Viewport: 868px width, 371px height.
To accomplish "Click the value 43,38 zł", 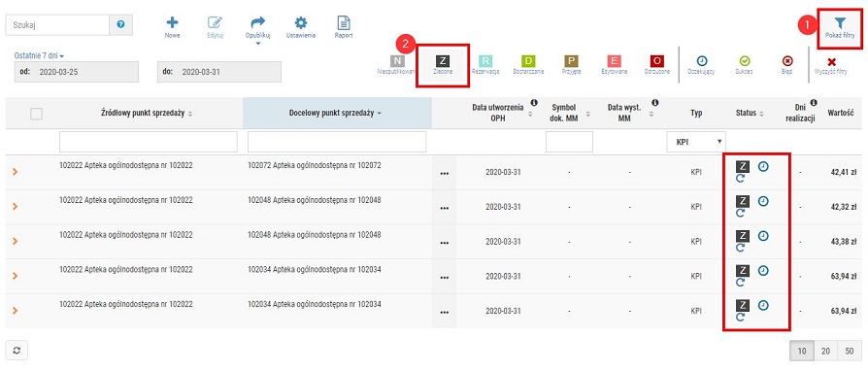I will tap(844, 241).
